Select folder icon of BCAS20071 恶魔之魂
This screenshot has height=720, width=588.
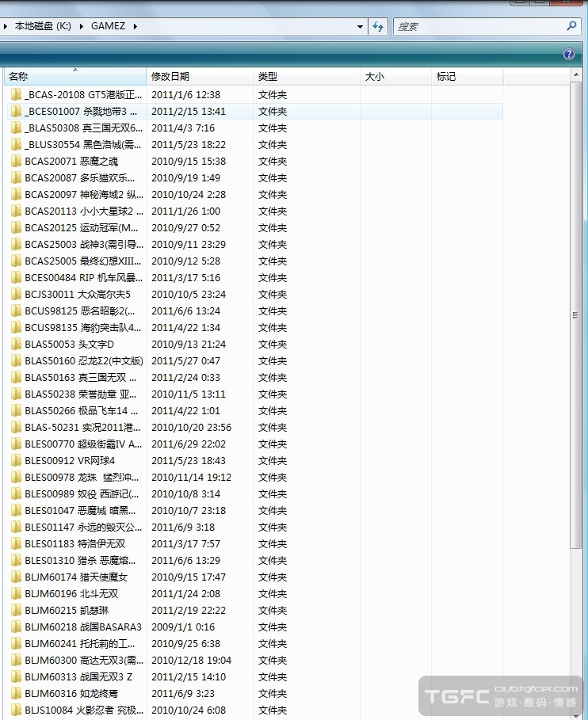(16, 162)
